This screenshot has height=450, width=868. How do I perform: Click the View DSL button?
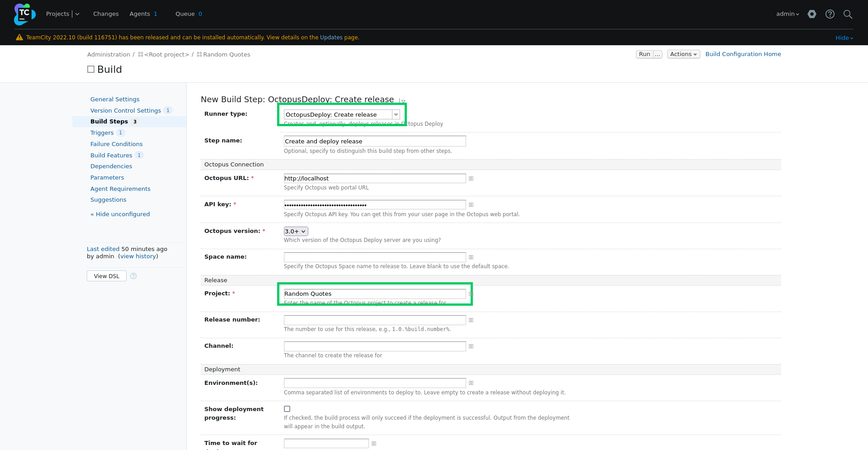point(107,276)
